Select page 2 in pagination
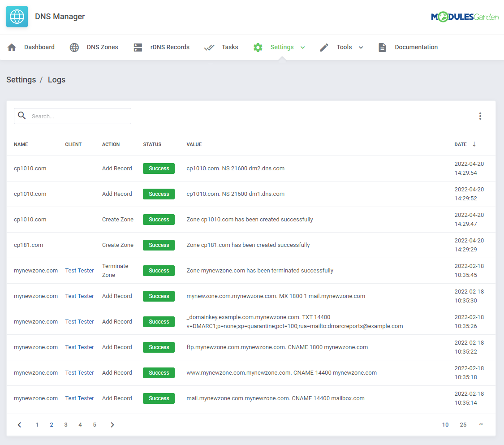 coord(52,425)
